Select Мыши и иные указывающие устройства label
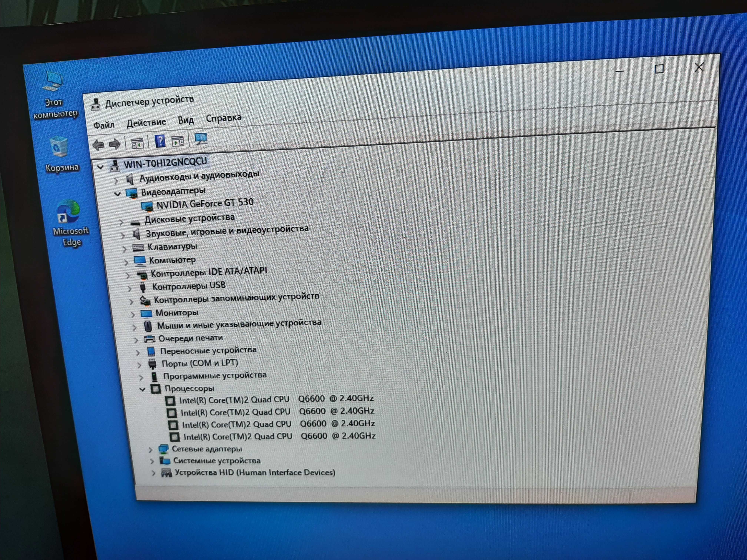 [239, 324]
